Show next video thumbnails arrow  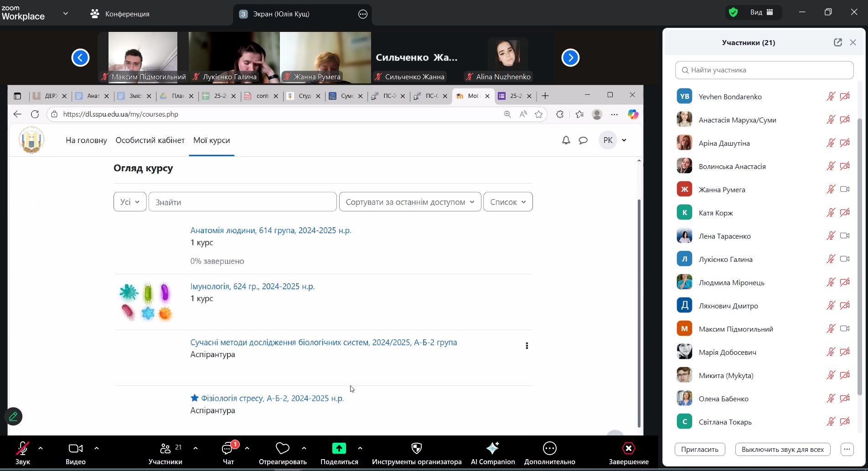[570, 58]
